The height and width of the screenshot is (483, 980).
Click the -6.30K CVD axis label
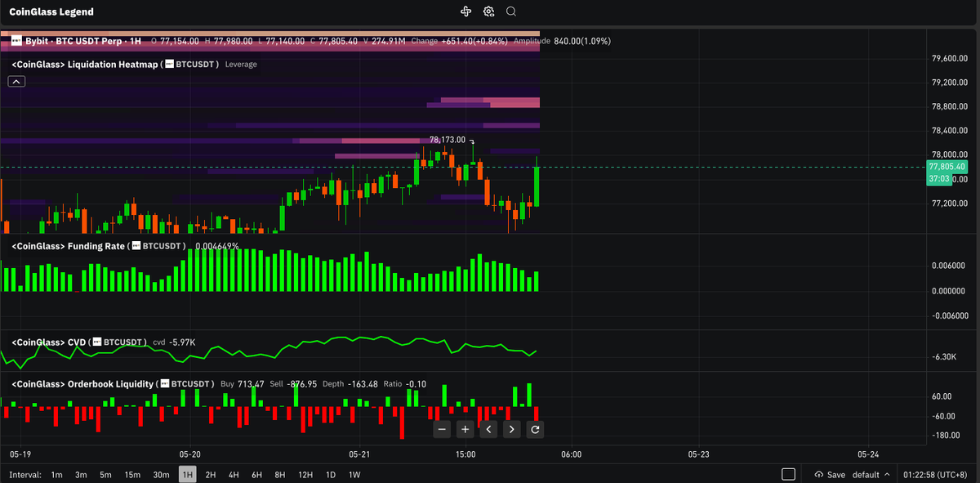click(944, 356)
